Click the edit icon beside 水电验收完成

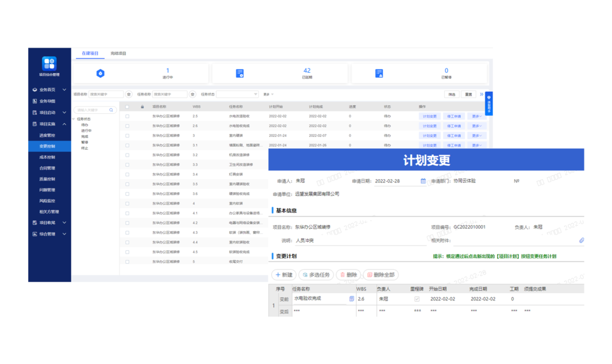[351, 299]
